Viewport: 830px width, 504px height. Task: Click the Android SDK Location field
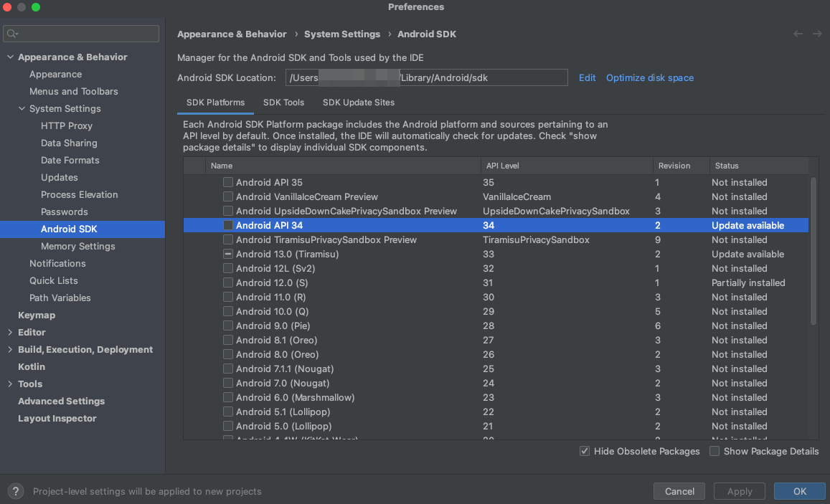coord(427,77)
